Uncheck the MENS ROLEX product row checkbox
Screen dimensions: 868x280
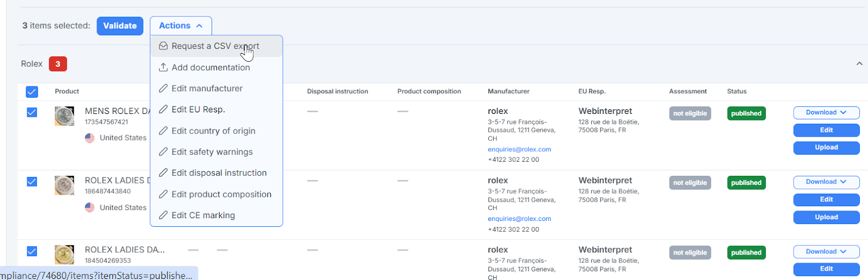32,112
